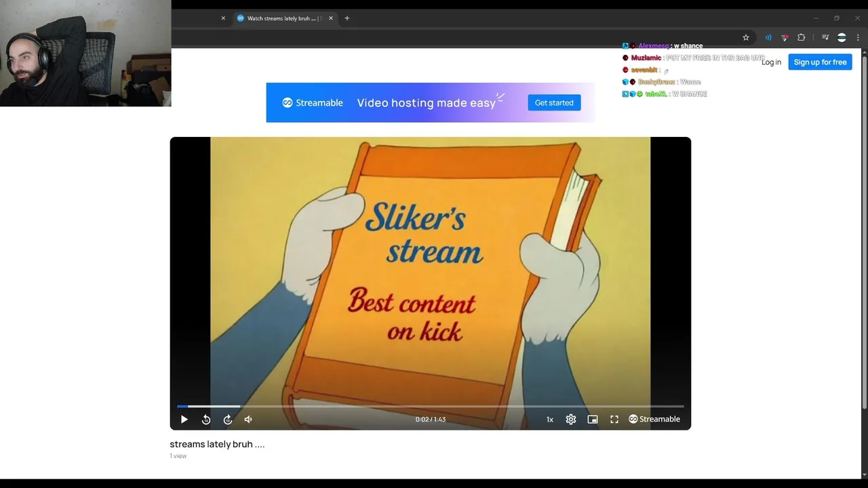
Task: Click Get started in the banner
Action: click(554, 103)
